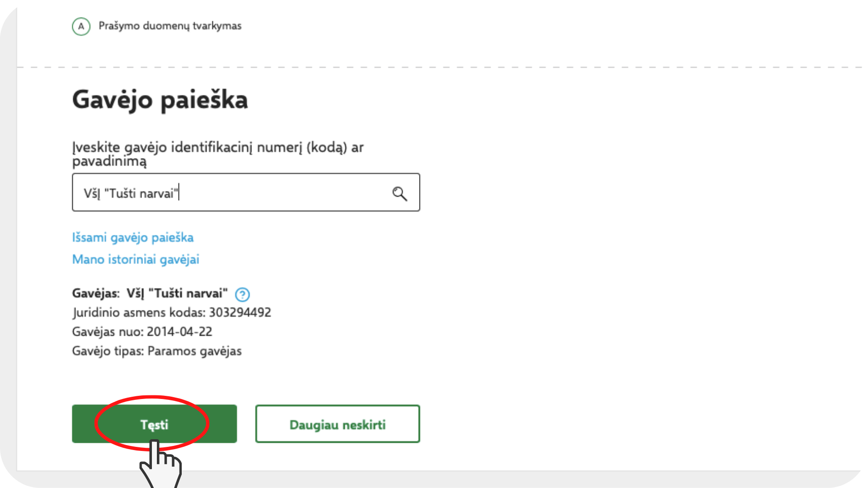Click the bold recipient name below the links
The image size is (868, 488).
177,293
